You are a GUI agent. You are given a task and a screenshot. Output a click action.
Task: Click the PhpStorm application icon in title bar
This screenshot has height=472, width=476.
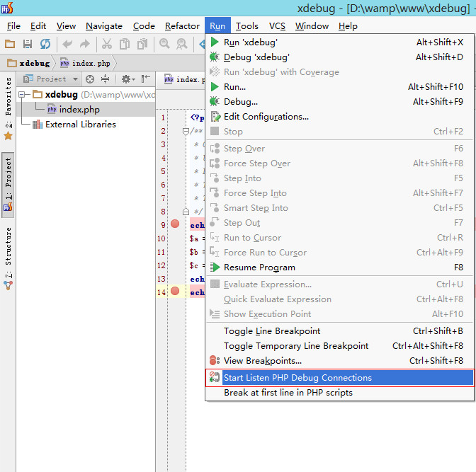pyautogui.click(x=7, y=8)
